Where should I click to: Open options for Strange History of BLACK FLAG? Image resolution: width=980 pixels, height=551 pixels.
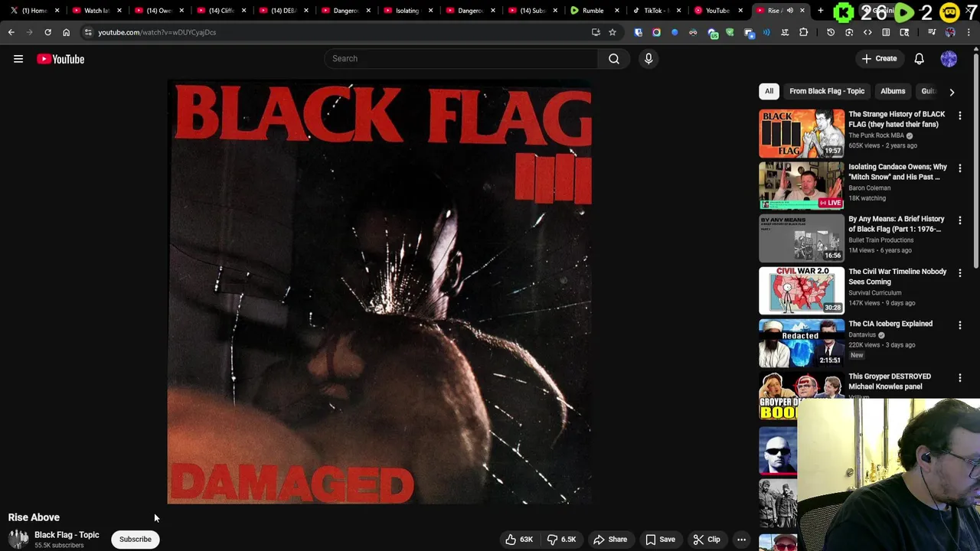point(960,116)
